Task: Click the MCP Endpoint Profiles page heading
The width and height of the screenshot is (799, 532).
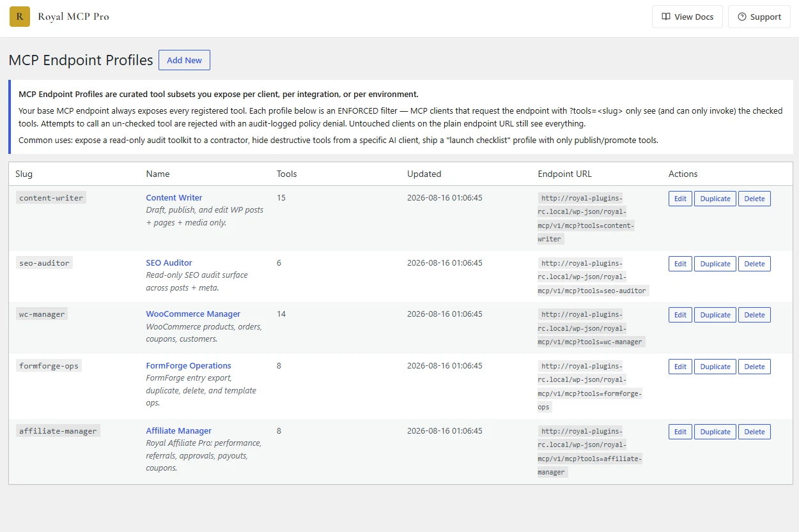Action: 81,60
